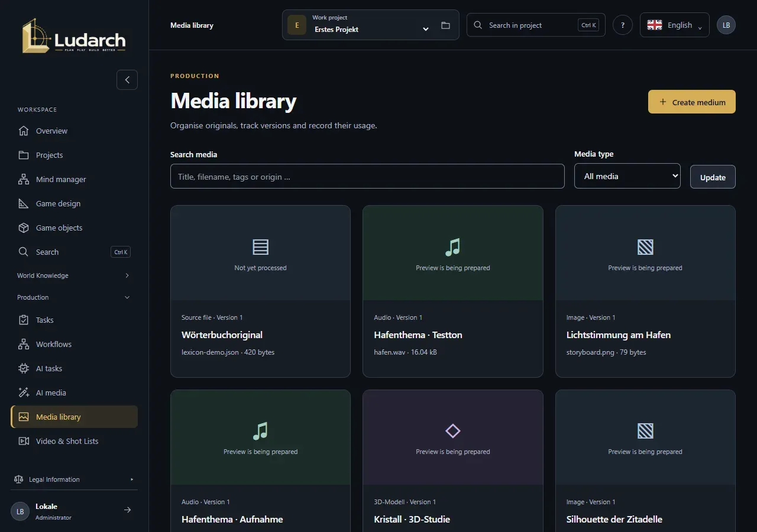Expand the Legal Information section
757x532 pixels.
pos(74,479)
